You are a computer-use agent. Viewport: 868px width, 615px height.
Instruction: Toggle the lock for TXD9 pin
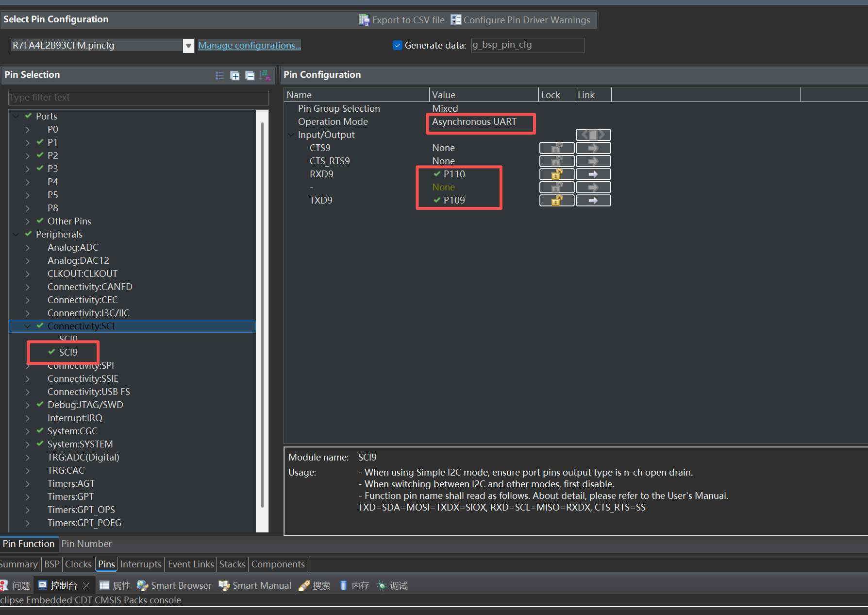(x=557, y=200)
